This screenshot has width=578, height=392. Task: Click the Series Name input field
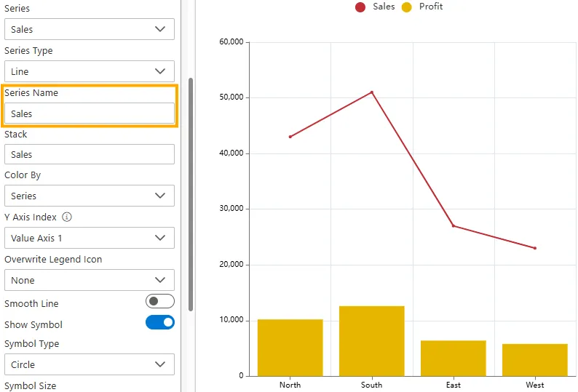pyautogui.click(x=89, y=114)
